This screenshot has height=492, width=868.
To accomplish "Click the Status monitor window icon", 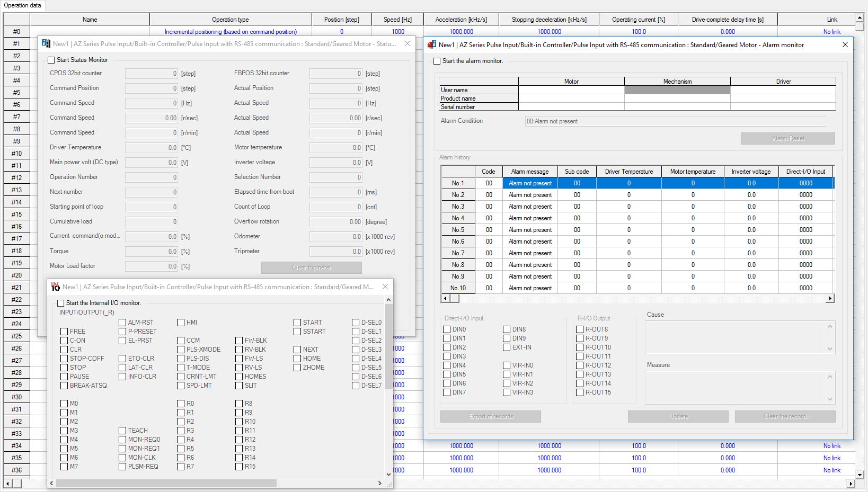I will [x=45, y=43].
